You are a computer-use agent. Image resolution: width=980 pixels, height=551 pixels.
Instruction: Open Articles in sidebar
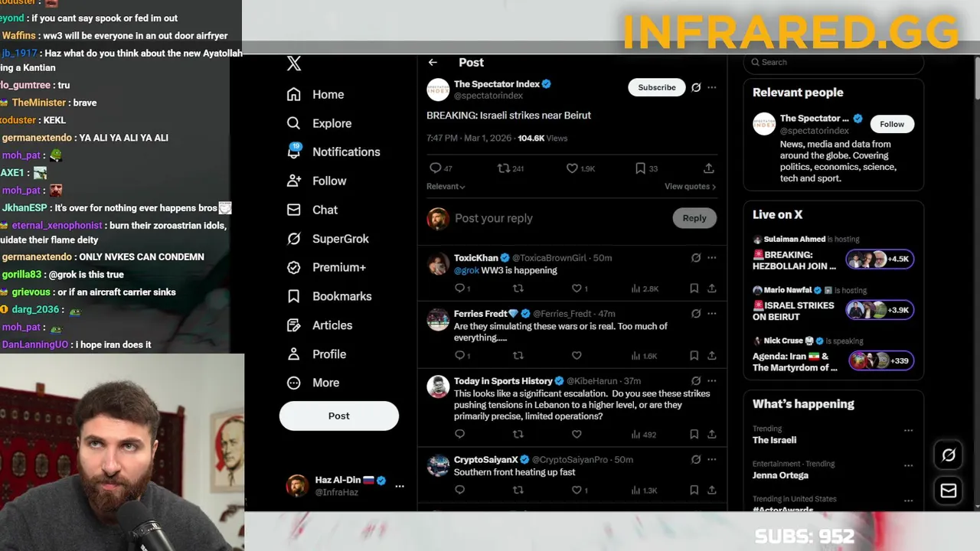(x=319, y=325)
